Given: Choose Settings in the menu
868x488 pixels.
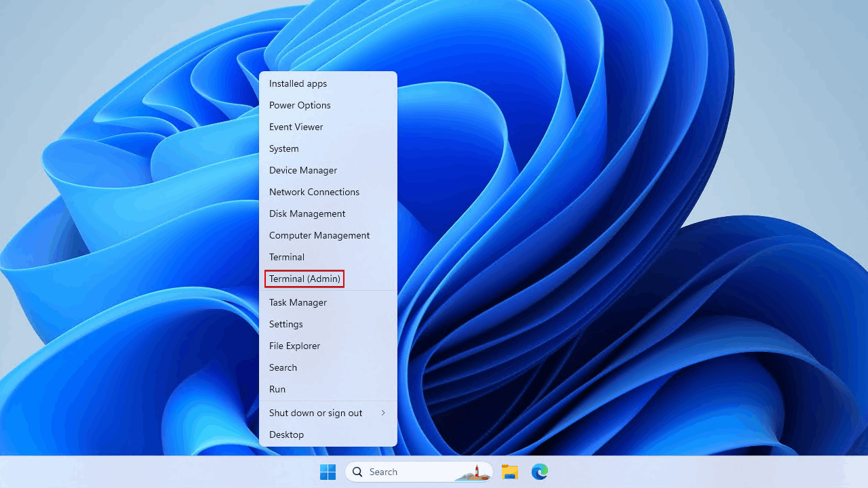Looking at the screenshot, I should [286, 324].
